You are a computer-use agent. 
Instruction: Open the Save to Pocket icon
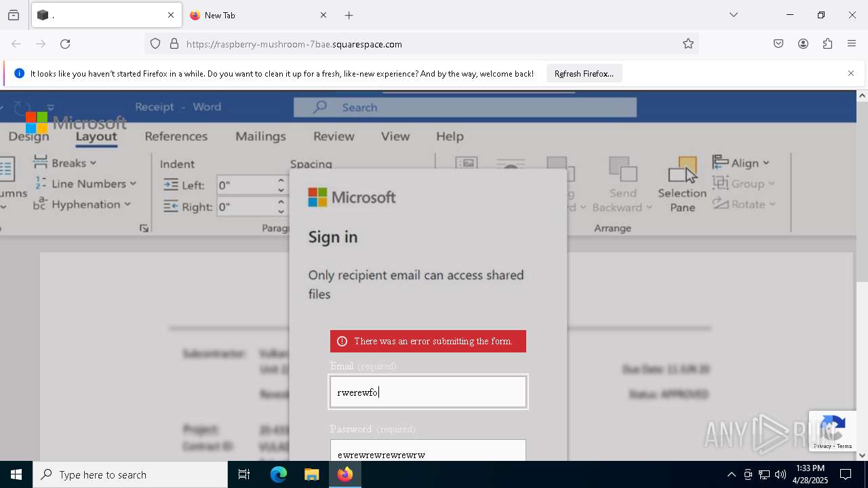click(x=778, y=44)
